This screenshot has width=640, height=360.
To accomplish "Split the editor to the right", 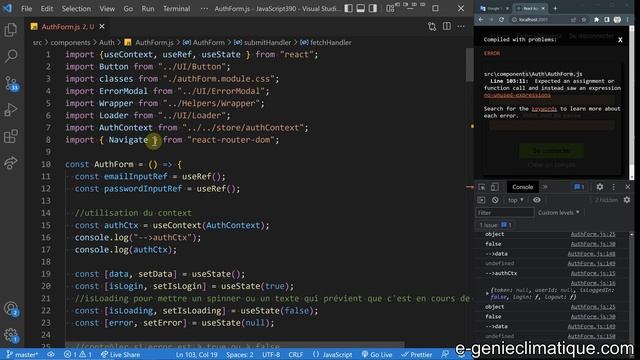I will coord(447,27).
